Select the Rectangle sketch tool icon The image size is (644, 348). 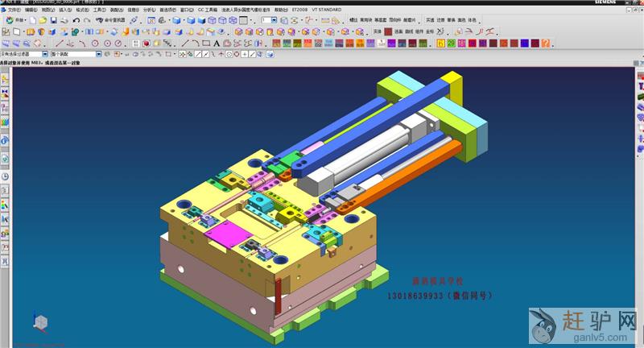[206, 43]
